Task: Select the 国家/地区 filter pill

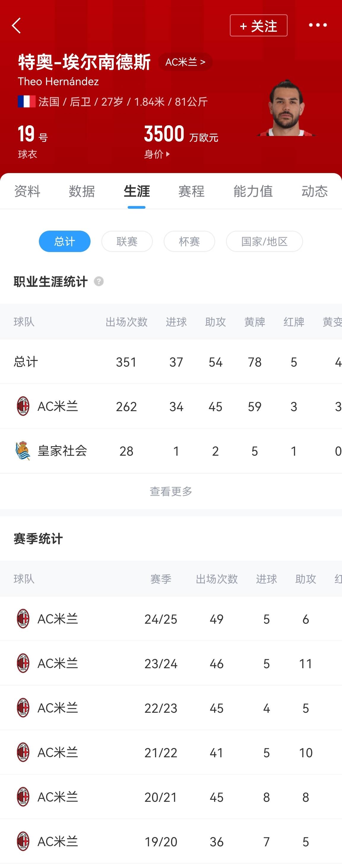Action: pyautogui.click(x=264, y=241)
